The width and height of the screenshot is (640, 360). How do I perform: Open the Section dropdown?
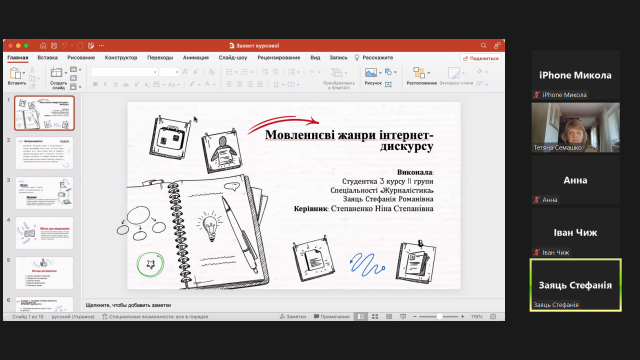[x=76, y=87]
